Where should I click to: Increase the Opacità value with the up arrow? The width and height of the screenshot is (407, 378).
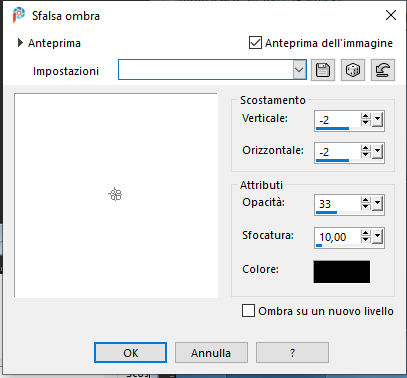[366, 200]
